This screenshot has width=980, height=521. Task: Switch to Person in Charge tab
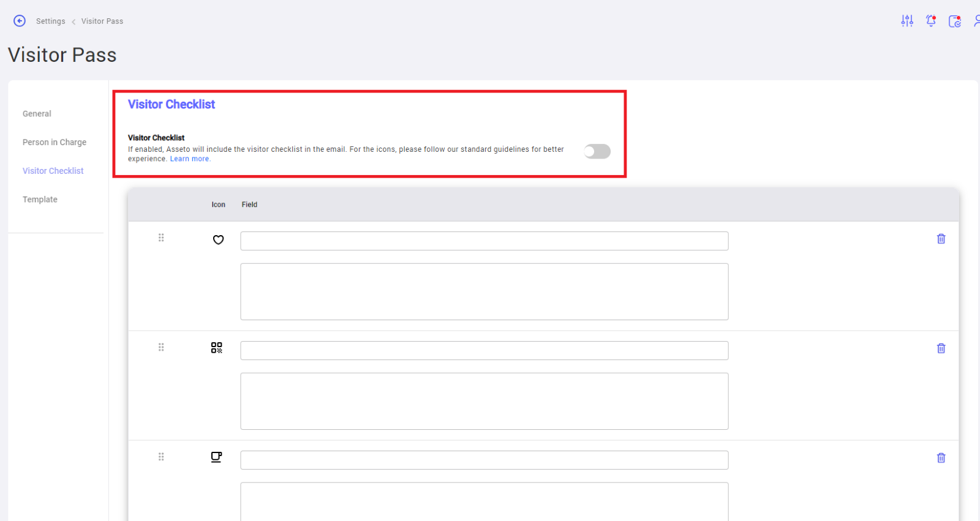(x=55, y=142)
